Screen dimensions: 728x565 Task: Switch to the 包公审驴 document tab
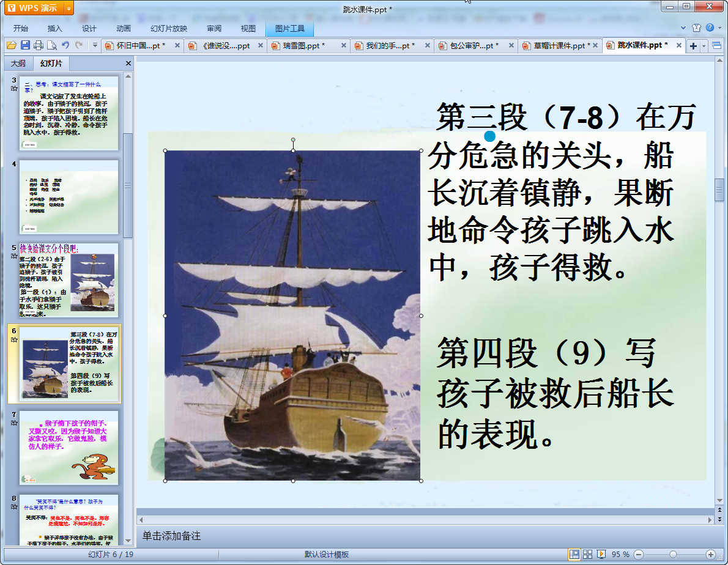472,45
